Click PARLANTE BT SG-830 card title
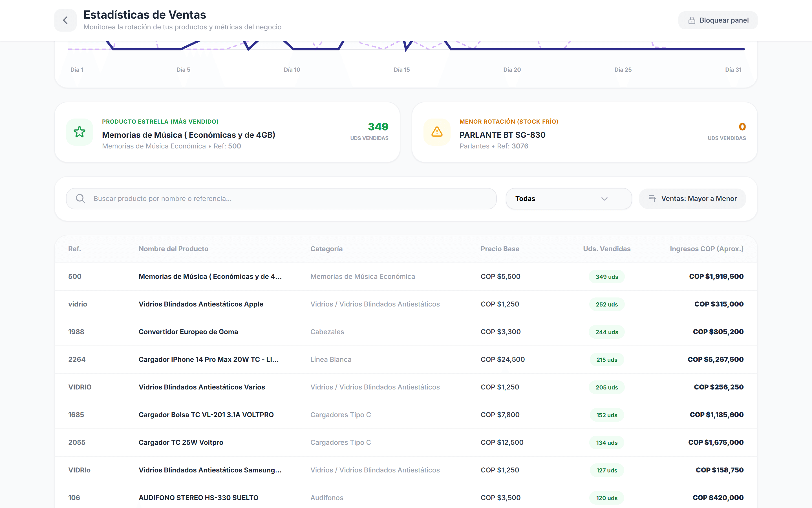Screen dimensions: 812x508 point(502,135)
